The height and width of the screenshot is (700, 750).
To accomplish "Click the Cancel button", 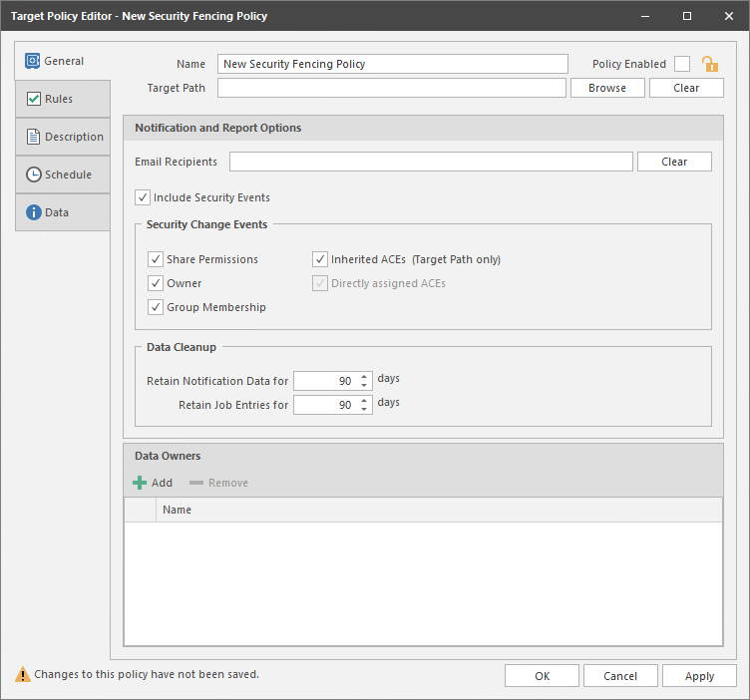I will 620,676.
